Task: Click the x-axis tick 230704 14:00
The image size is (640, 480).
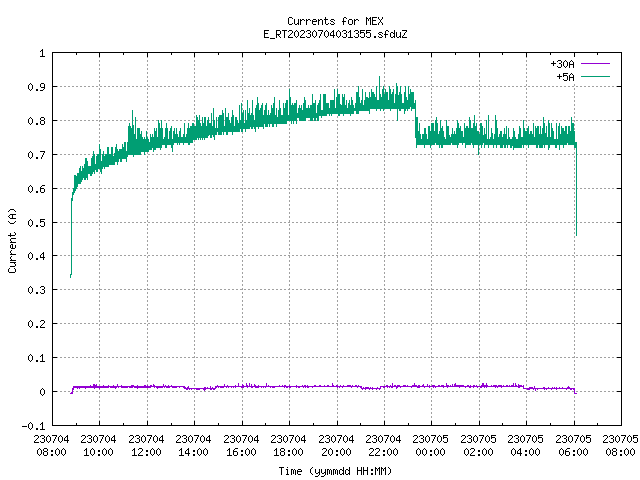Action: (x=193, y=445)
